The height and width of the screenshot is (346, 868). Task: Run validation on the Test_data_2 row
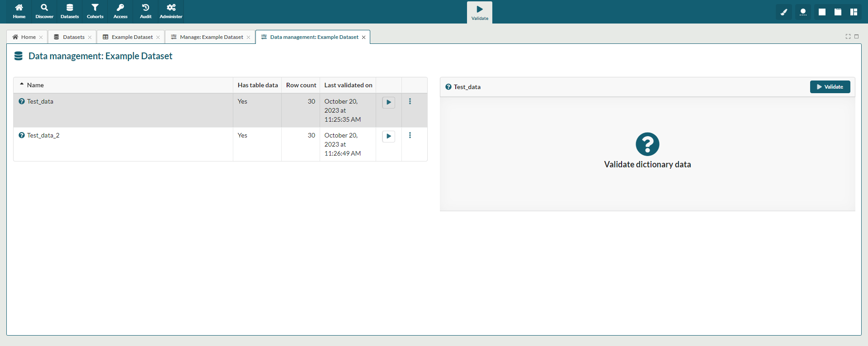(388, 136)
